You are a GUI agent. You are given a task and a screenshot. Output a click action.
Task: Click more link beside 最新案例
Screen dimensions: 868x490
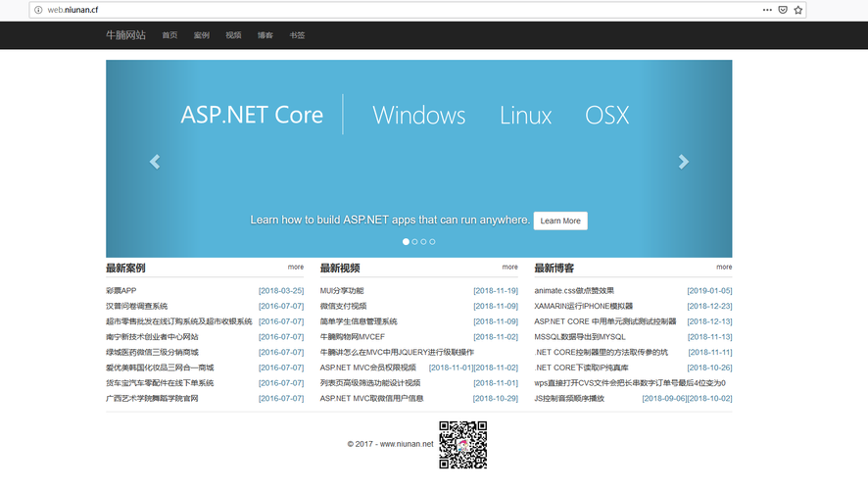[x=296, y=267]
